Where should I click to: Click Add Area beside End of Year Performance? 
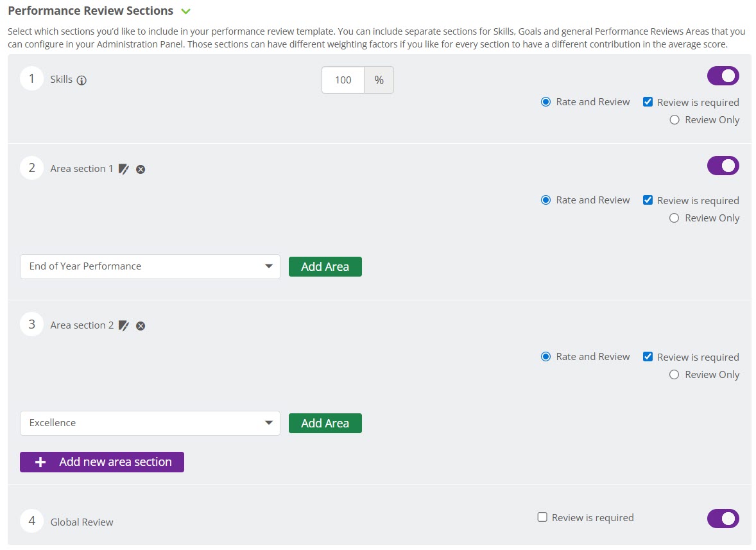pyautogui.click(x=325, y=267)
